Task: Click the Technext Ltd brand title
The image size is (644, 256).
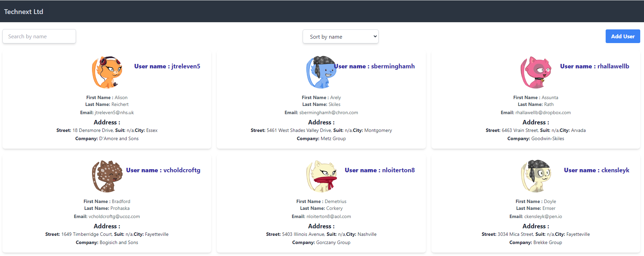Action: [24, 12]
